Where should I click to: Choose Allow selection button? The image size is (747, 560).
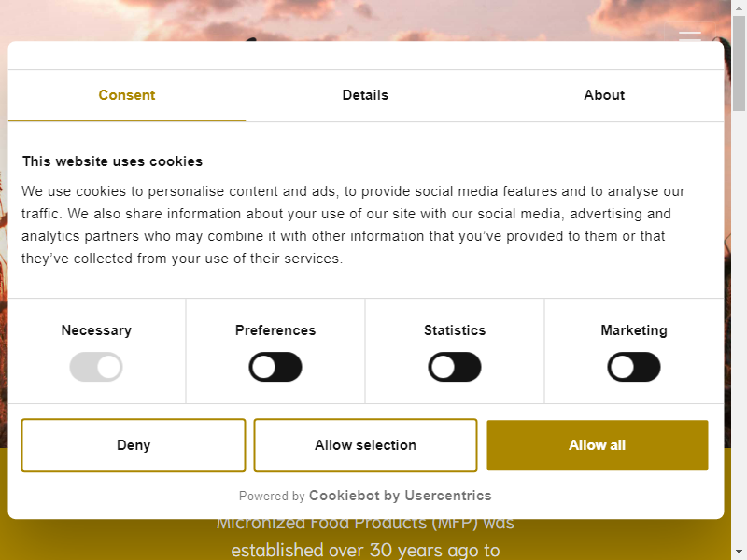tap(365, 445)
